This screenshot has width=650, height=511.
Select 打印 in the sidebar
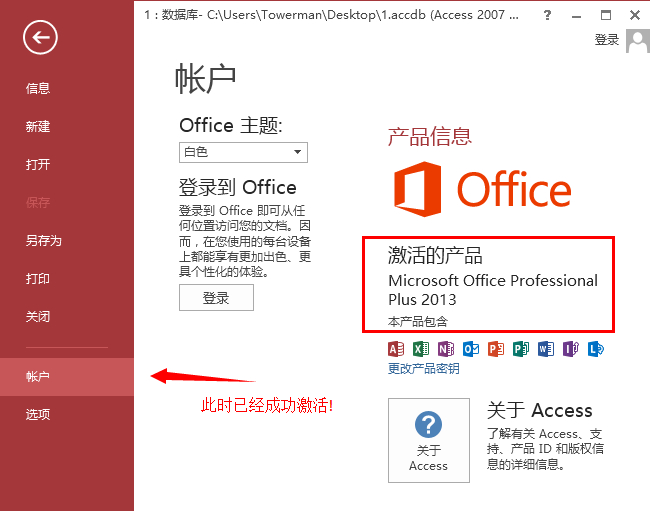click(67, 279)
